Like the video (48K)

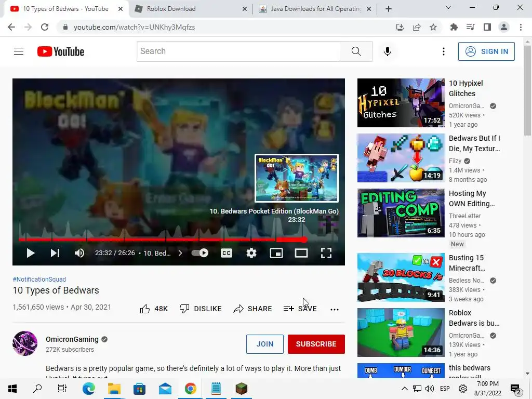tap(154, 309)
